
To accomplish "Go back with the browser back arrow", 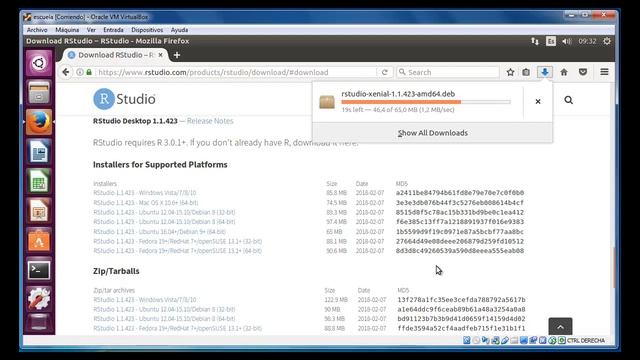I will coord(66,72).
